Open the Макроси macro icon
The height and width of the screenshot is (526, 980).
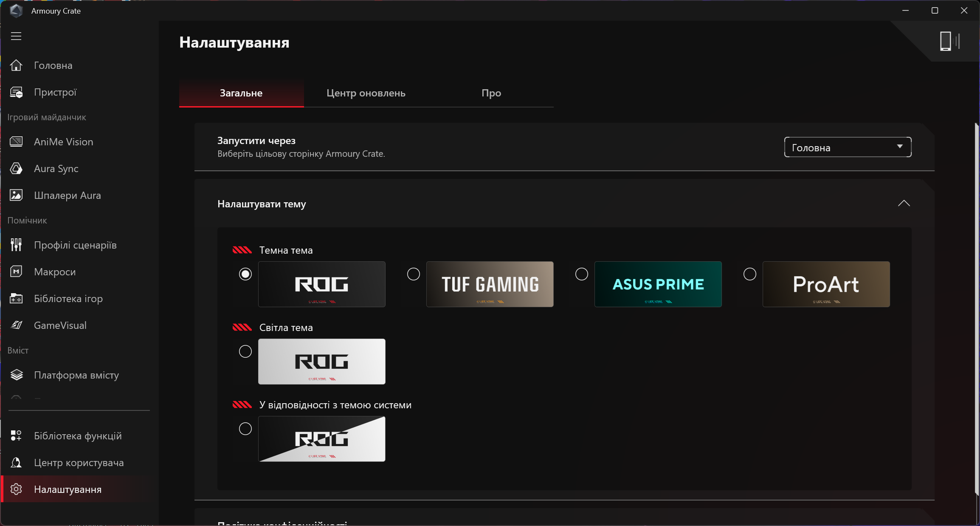tap(16, 272)
